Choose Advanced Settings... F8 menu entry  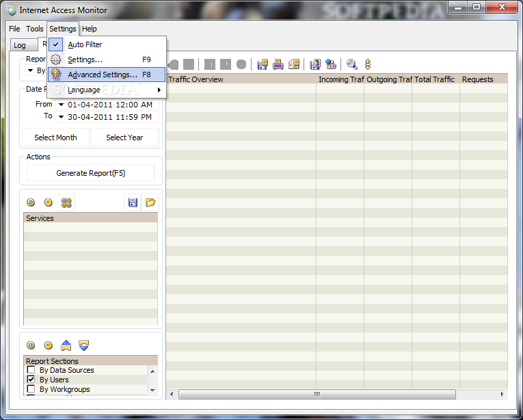click(107, 75)
